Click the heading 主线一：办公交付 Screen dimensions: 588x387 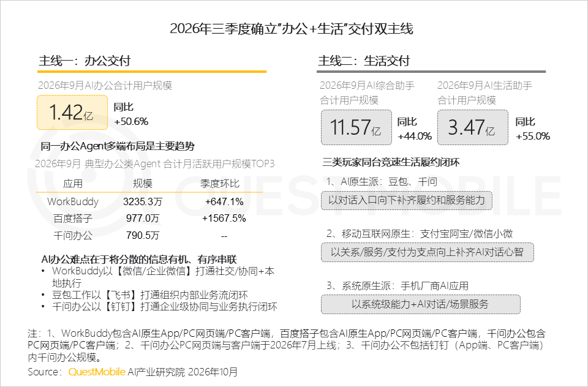(85, 61)
